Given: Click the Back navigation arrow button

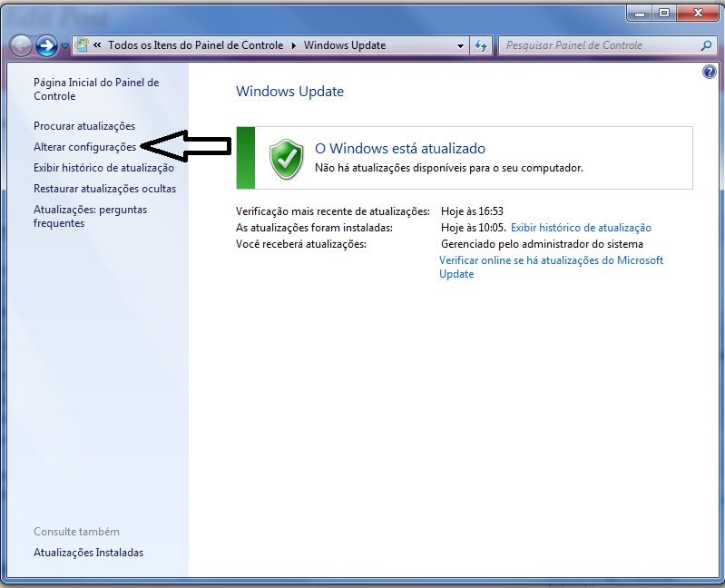Looking at the screenshot, I should pyautogui.click(x=23, y=45).
